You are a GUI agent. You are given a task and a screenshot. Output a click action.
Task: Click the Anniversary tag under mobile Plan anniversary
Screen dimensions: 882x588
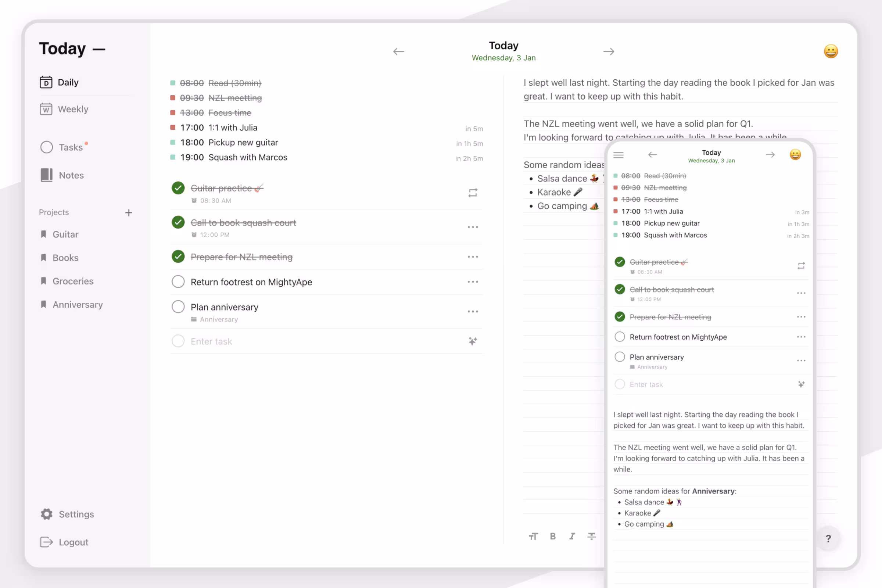[649, 367]
